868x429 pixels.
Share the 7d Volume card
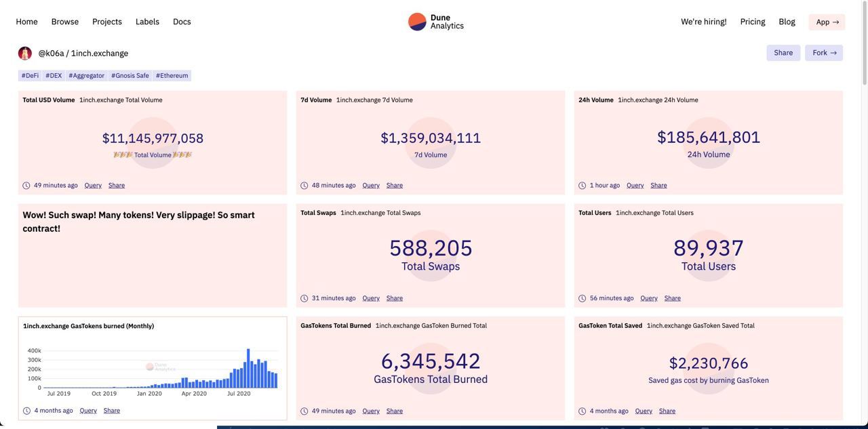click(x=395, y=186)
